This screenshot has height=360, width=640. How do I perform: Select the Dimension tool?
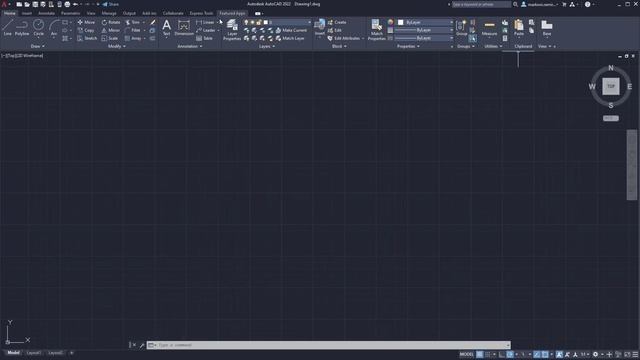click(184, 28)
